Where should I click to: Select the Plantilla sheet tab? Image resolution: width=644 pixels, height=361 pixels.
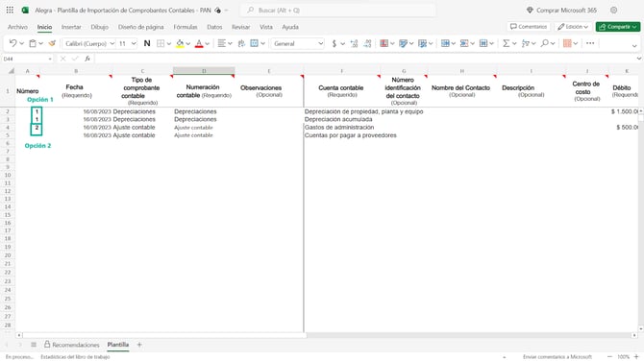tap(118, 345)
